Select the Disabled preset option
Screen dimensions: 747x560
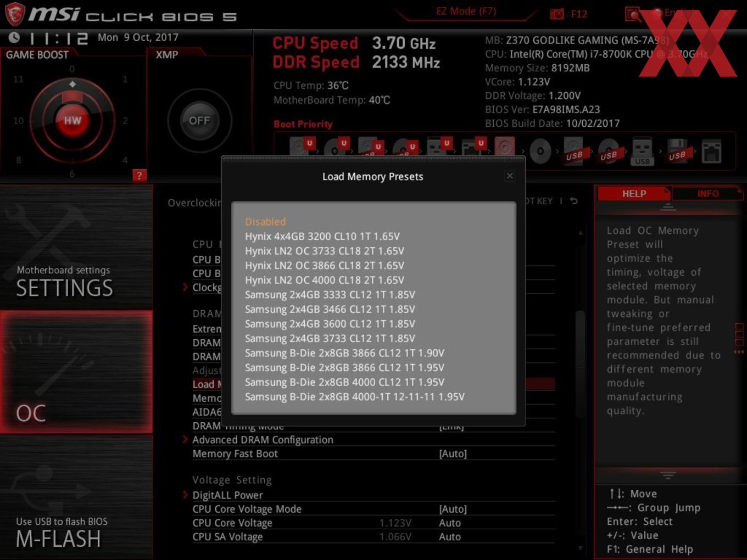point(265,222)
